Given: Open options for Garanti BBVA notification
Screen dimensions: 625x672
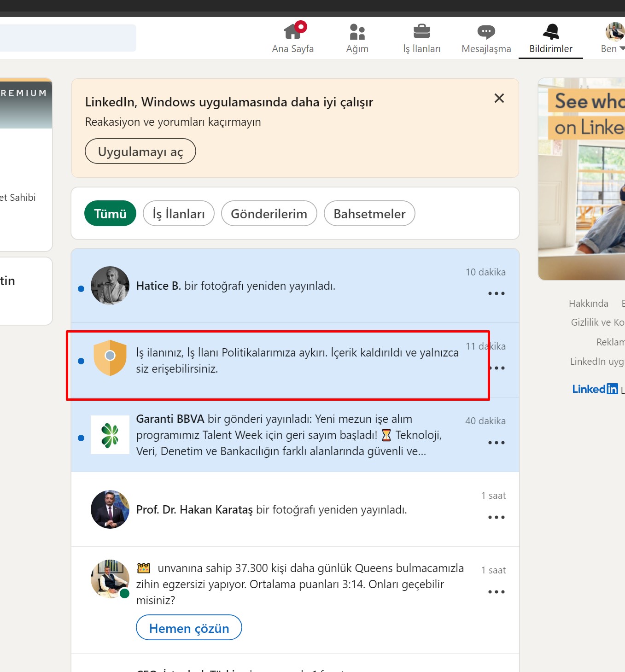Looking at the screenshot, I should [496, 443].
